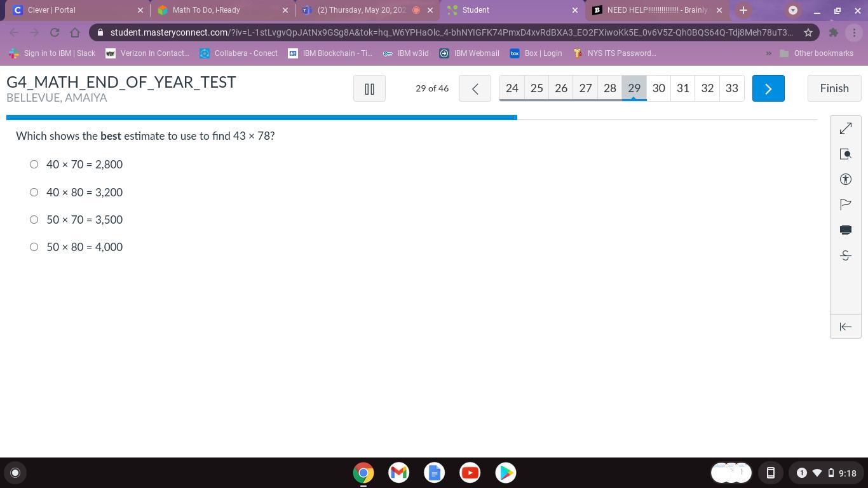868x488 pixels.
Task: Jump to question 32
Action: [x=707, y=88]
